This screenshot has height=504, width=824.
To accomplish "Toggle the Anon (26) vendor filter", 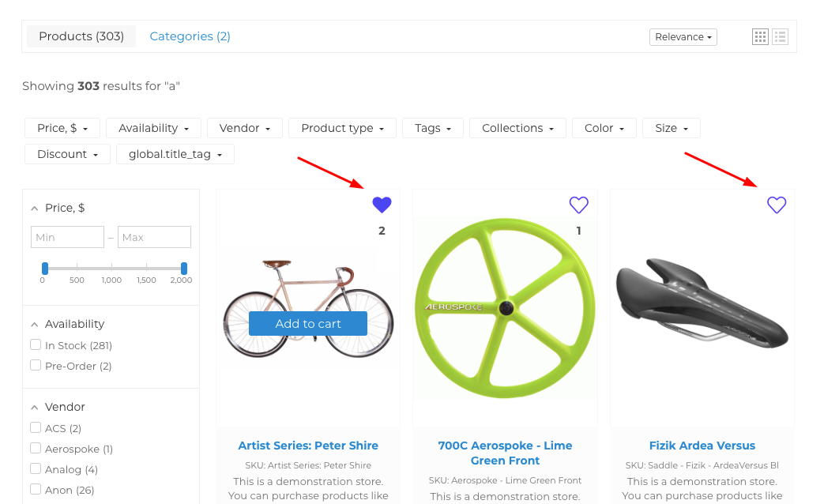I will [36, 489].
